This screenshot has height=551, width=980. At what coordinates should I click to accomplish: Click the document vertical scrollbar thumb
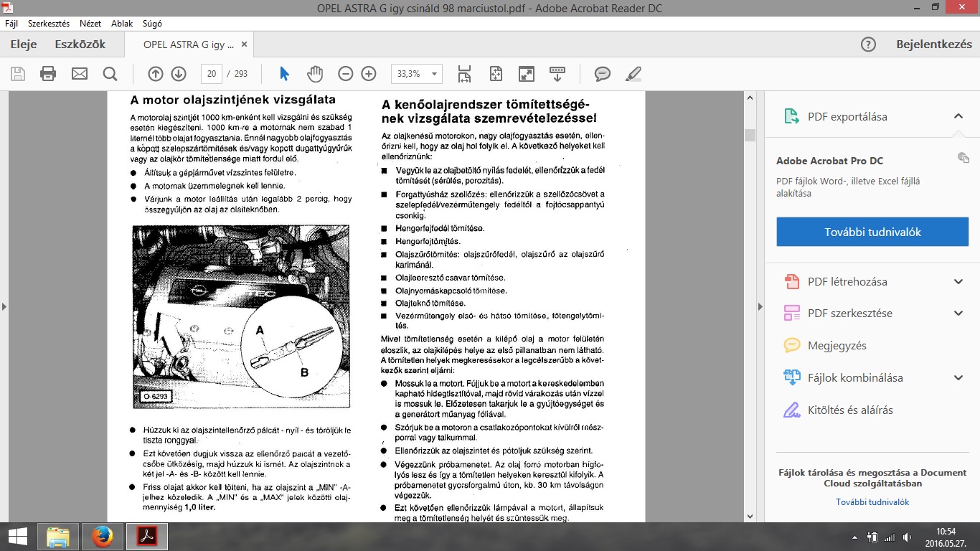(x=750, y=135)
